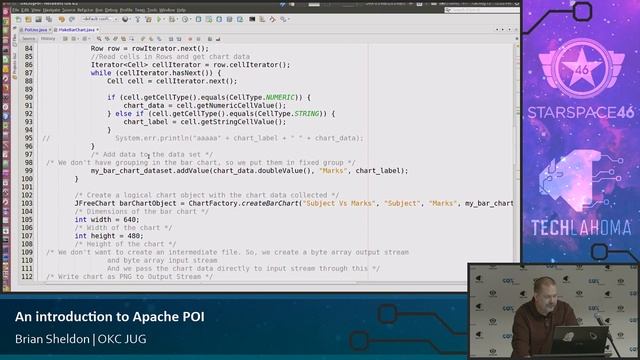The height and width of the screenshot is (360, 640).
Task: Open the Window menu
Action: pyautogui.click(x=167, y=10)
